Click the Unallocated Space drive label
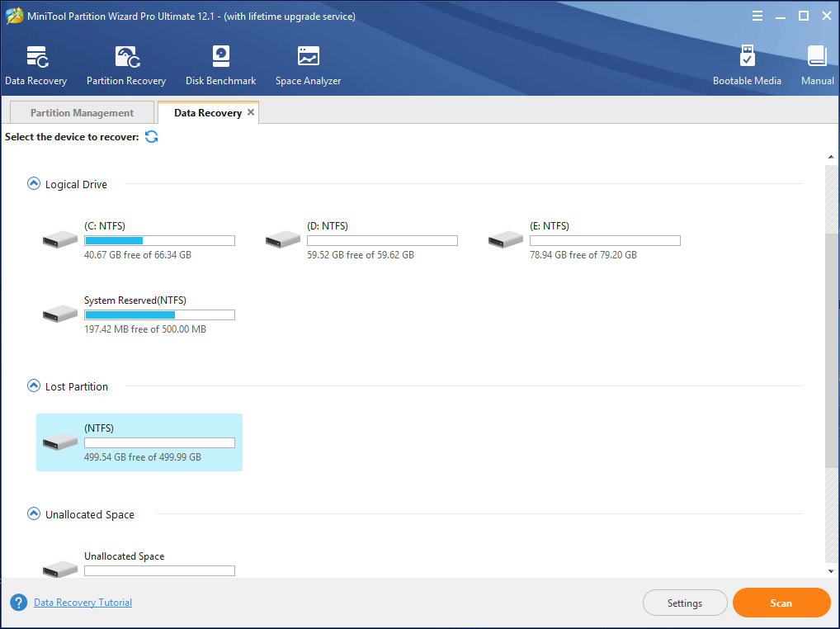Image resolution: width=840 pixels, height=629 pixels. coord(125,556)
